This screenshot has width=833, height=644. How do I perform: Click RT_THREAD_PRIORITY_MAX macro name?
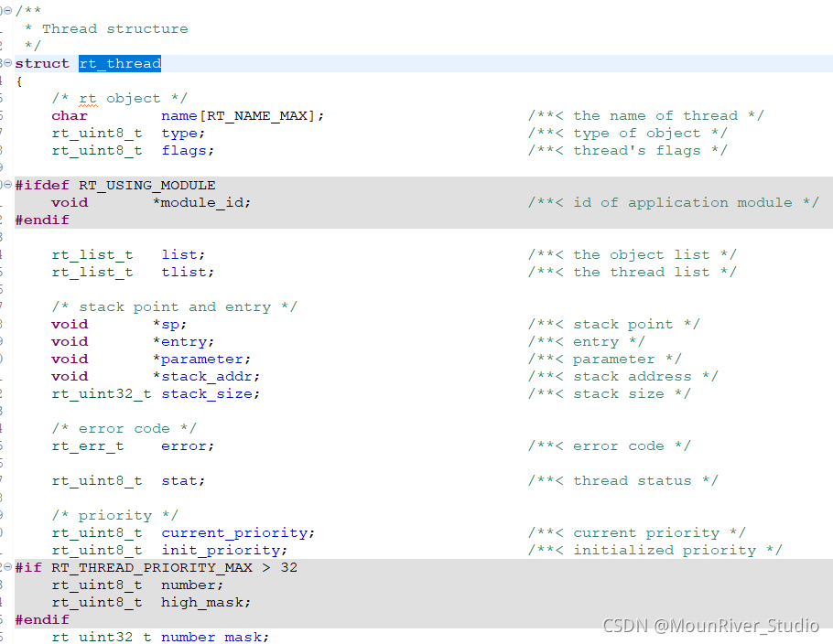pyautogui.click(x=152, y=567)
